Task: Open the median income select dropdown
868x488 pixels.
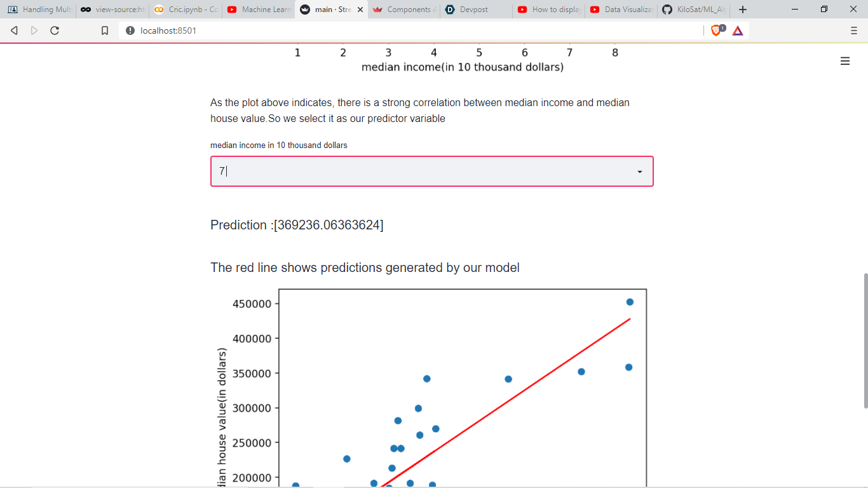Action: pyautogui.click(x=431, y=171)
